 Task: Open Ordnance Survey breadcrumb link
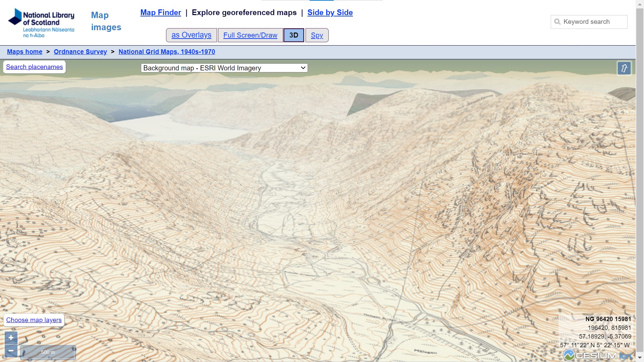tap(80, 52)
